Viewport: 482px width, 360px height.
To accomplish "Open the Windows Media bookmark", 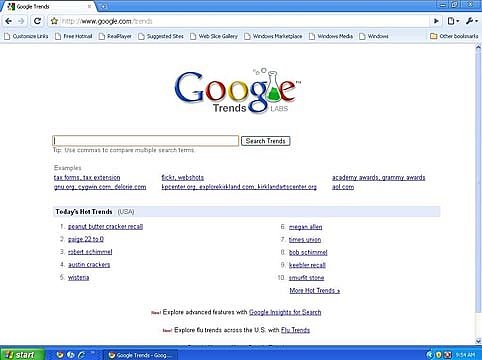I will click(331, 36).
